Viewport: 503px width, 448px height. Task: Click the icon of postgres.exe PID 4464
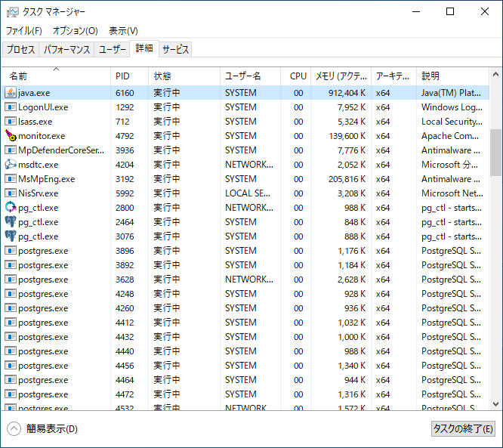pyautogui.click(x=11, y=380)
